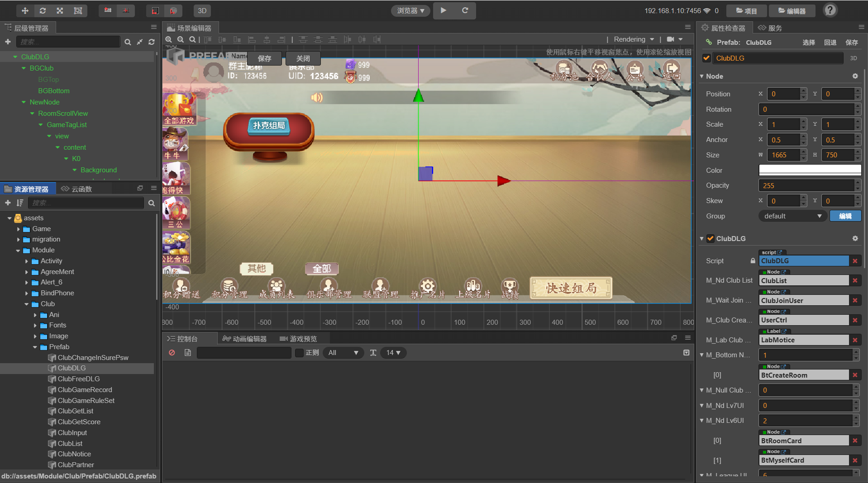Select the rotate transform tool
This screenshot has width=868, height=483.
coord(43,10)
